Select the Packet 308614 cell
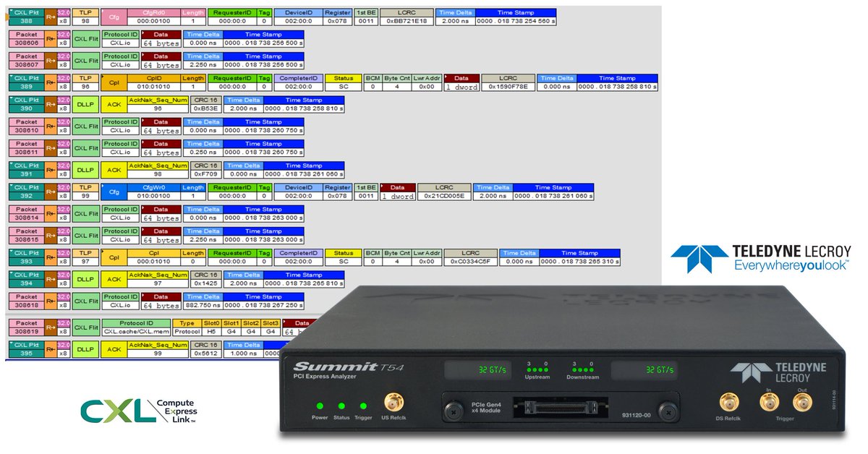This screenshot has height=454, width=868. (x=26, y=213)
